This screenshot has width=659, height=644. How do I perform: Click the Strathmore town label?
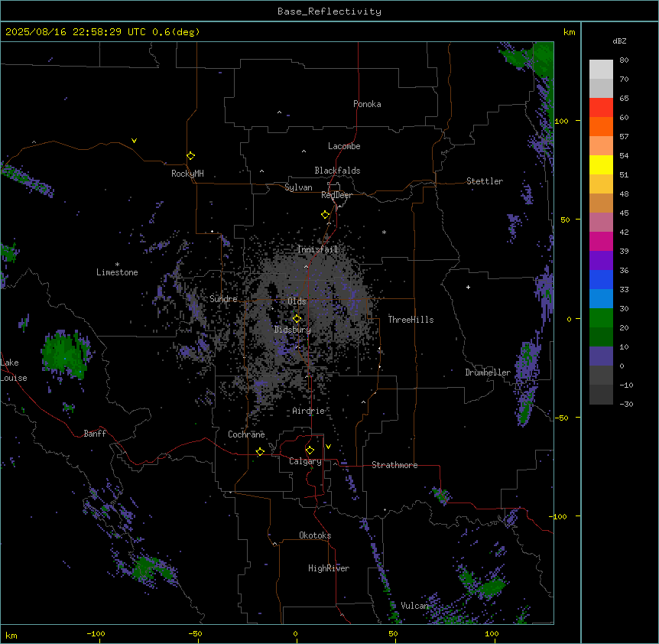coord(394,464)
